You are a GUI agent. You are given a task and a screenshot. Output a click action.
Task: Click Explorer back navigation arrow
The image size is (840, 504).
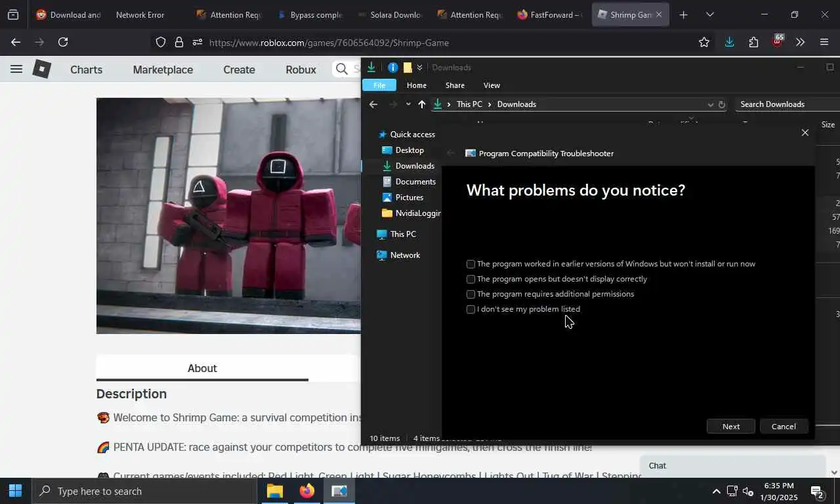coord(373,104)
